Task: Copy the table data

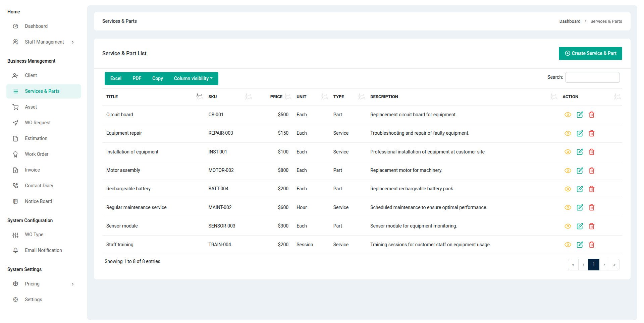Action: coord(157,78)
